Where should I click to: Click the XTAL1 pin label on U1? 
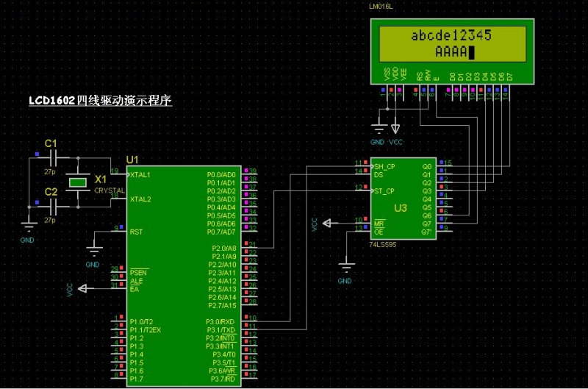coord(140,175)
